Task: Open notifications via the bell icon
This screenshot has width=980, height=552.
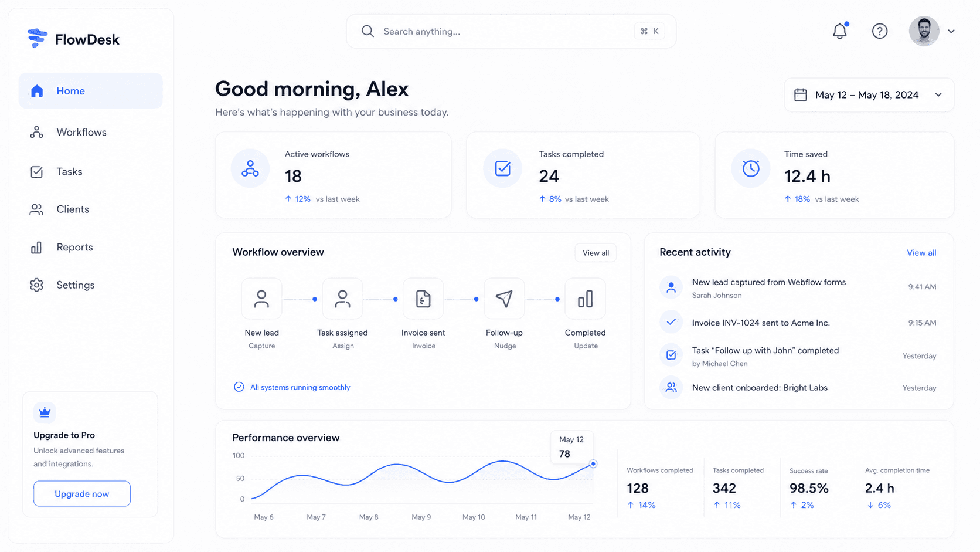Action: (840, 31)
